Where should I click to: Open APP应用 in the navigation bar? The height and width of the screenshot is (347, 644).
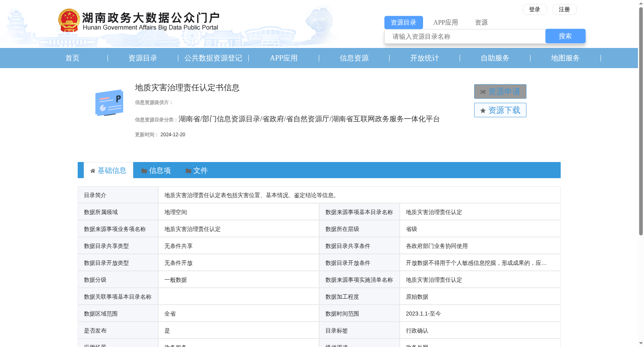pyautogui.click(x=284, y=58)
